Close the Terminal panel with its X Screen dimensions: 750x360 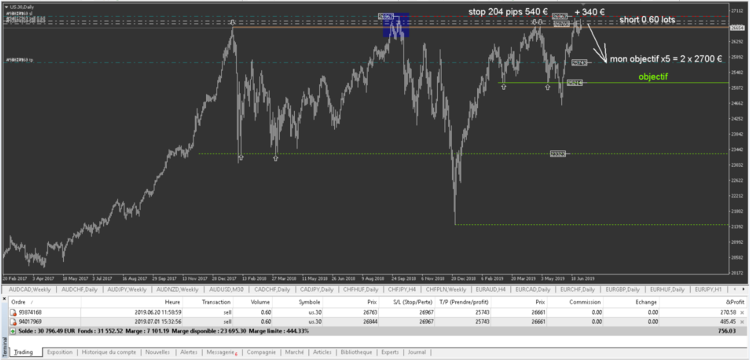click(4, 298)
